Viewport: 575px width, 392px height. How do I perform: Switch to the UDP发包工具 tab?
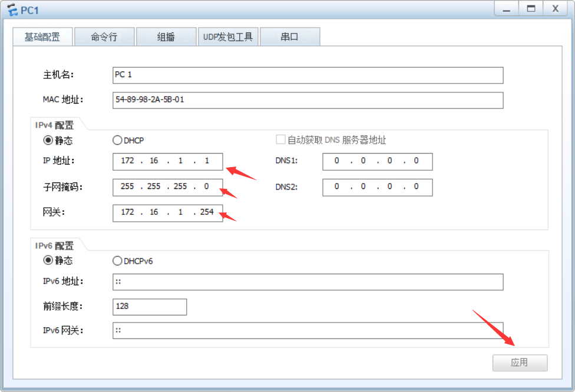point(228,36)
